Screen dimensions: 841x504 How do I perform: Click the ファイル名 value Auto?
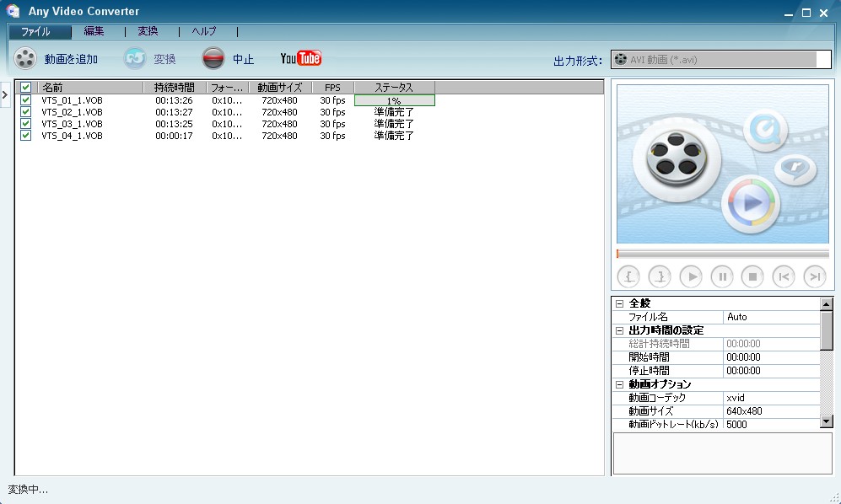(772, 317)
